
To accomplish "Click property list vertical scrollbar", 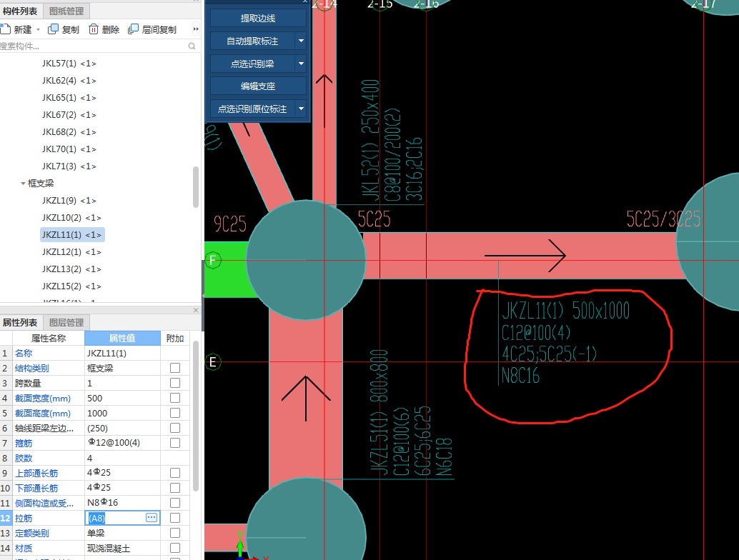I will click(x=196, y=417).
